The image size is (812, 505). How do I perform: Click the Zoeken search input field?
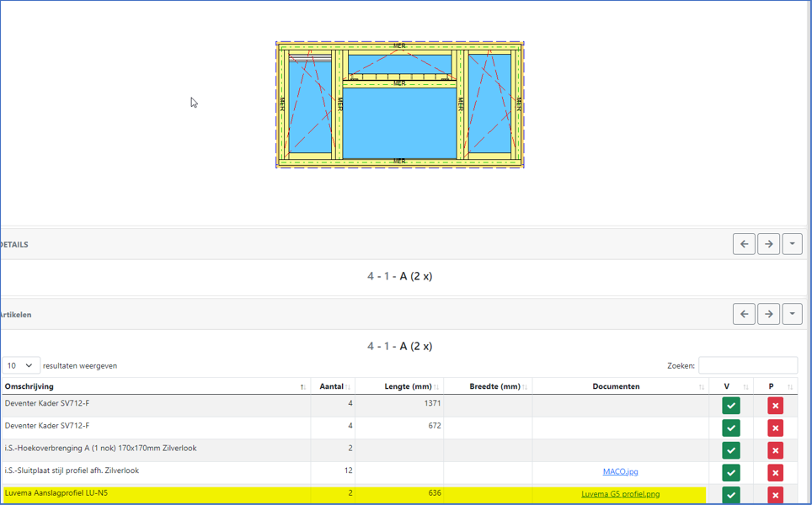[x=747, y=365]
